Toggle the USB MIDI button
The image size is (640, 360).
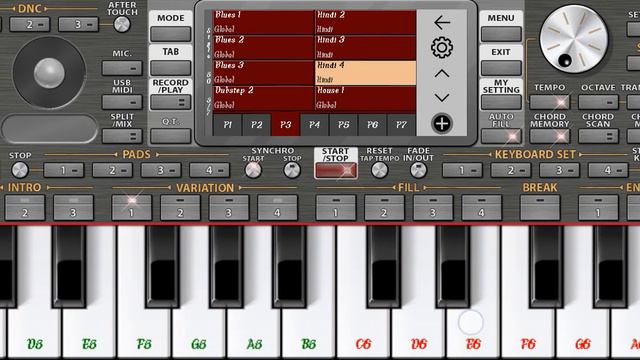pyautogui.click(x=122, y=102)
